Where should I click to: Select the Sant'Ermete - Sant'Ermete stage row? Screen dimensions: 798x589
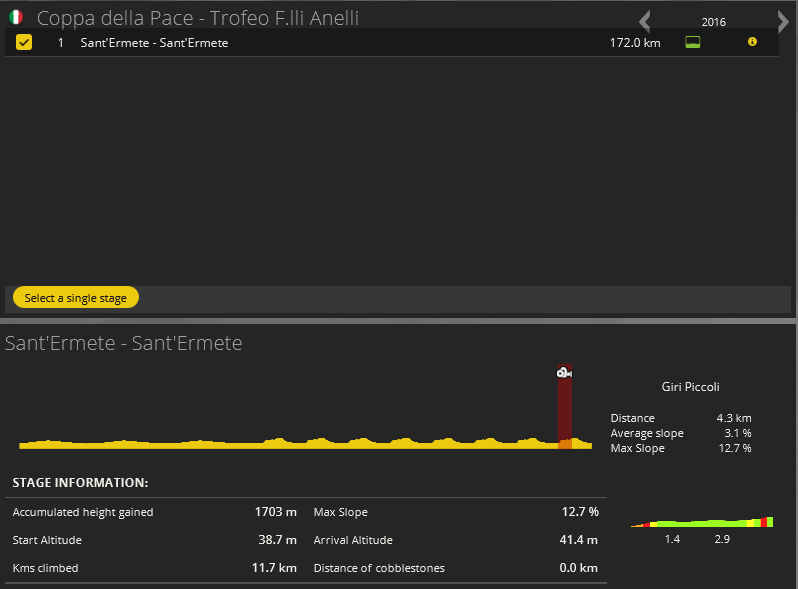tap(300, 43)
